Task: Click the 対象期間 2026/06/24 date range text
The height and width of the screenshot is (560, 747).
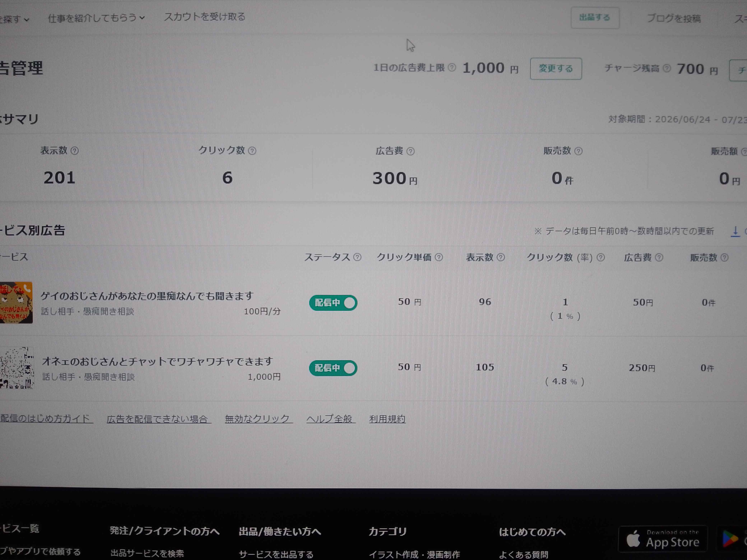Action: pyautogui.click(x=678, y=120)
